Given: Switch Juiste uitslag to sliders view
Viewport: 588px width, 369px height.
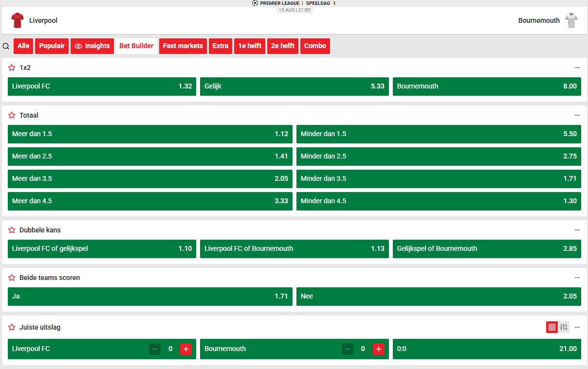Looking at the screenshot, I should pos(564,327).
